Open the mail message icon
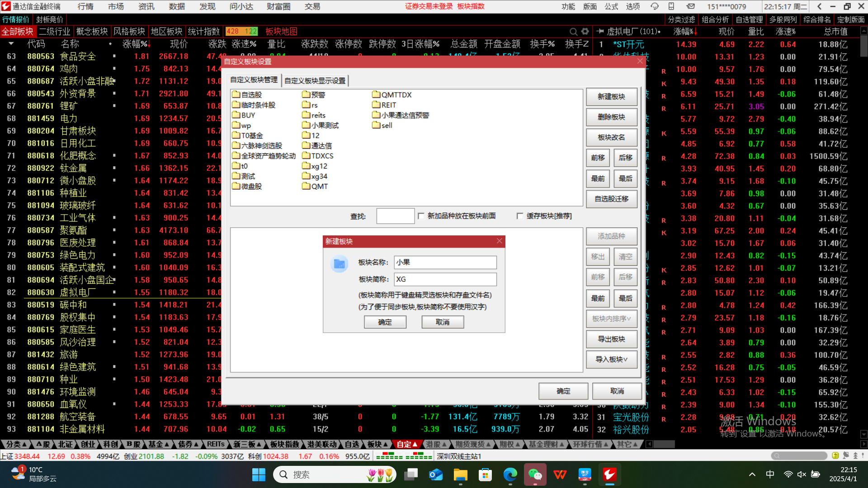Screen dimensions: 868x488 [690, 6]
